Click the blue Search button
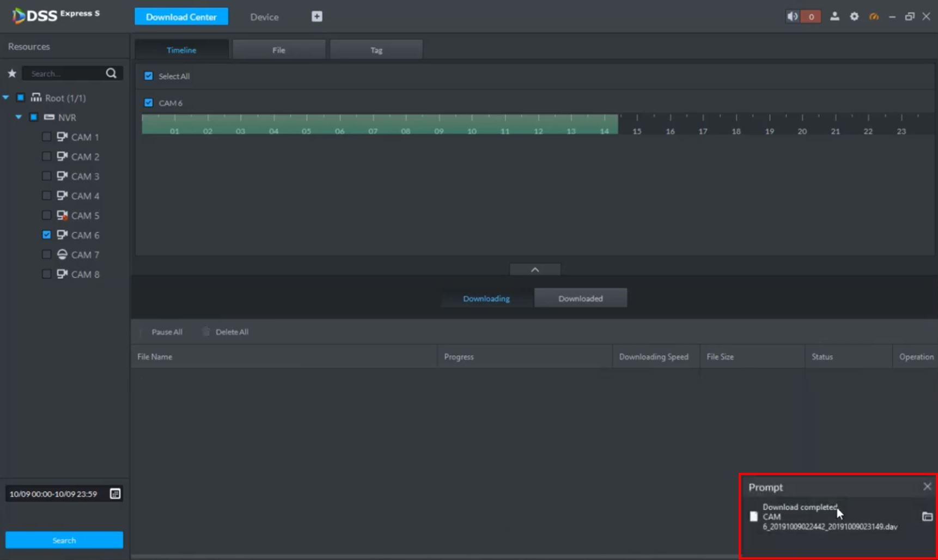 (64, 540)
